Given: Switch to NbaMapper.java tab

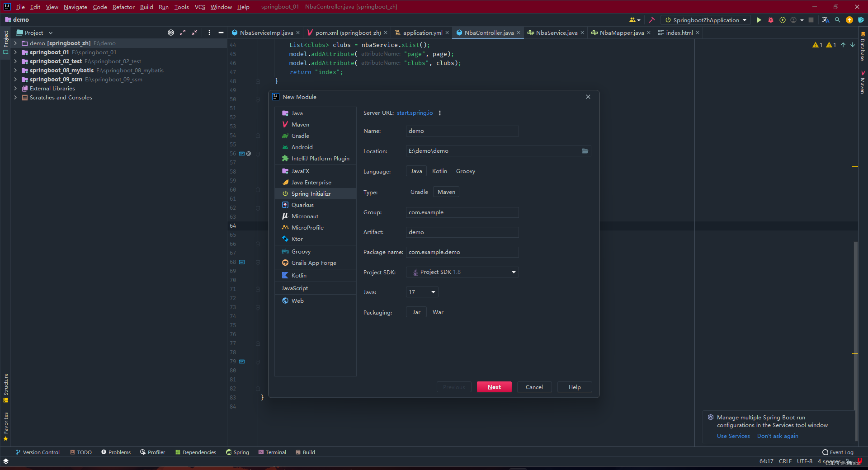Looking at the screenshot, I should click(x=621, y=33).
